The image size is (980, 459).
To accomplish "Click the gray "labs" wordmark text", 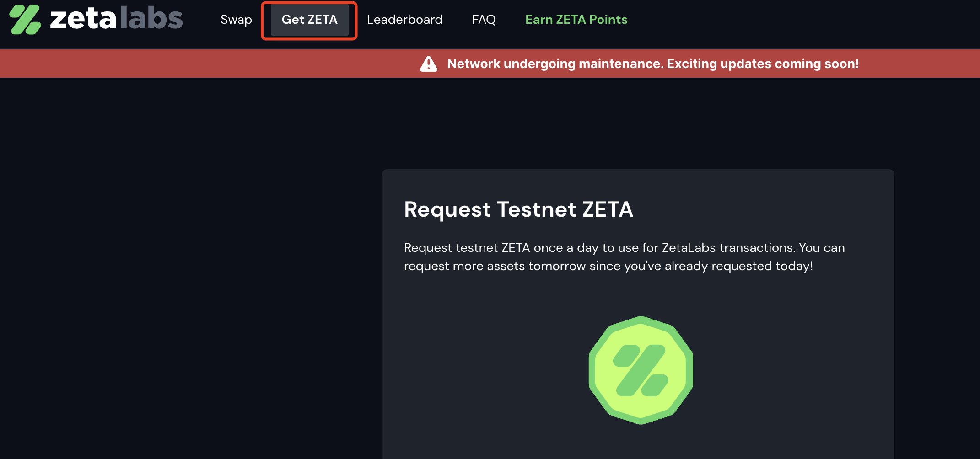I will coord(151,20).
